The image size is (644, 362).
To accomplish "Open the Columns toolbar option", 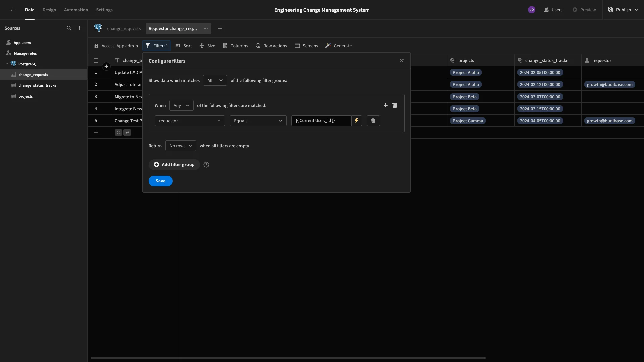I will pyautogui.click(x=235, y=46).
